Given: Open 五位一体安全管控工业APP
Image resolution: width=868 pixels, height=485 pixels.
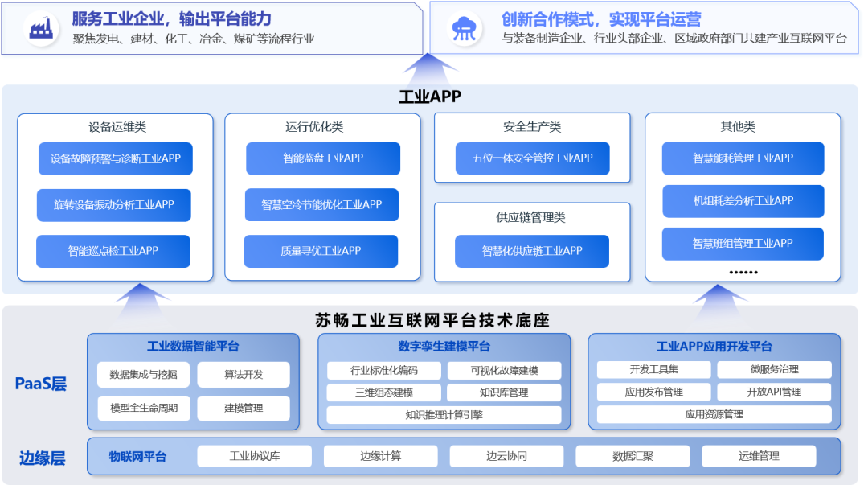Looking at the screenshot, I should [532, 158].
